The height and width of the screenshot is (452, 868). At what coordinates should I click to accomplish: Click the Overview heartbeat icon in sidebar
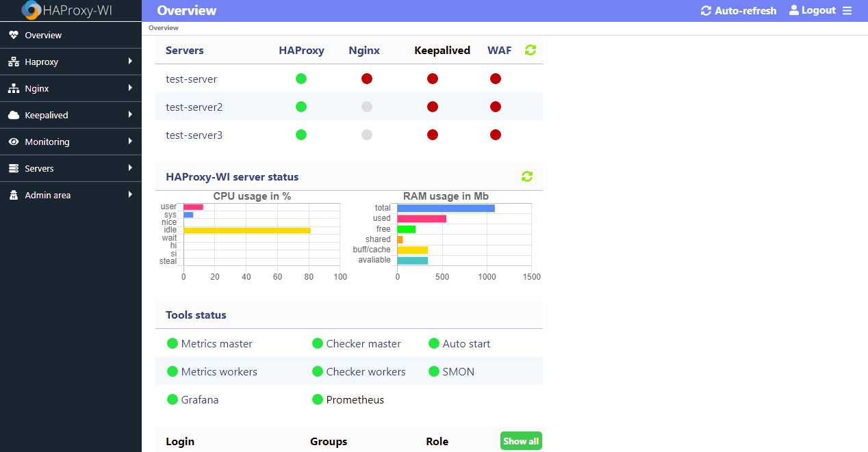pyautogui.click(x=14, y=35)
